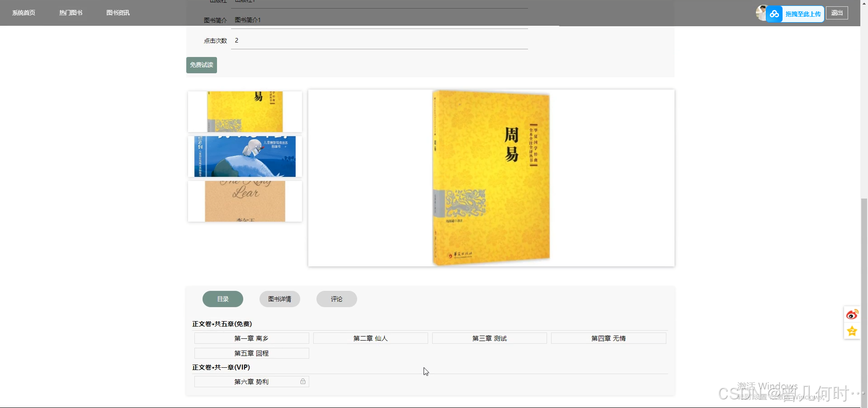The height and width of the screenshot is (408, 868).
Task: Click the 退出 logout button
Action: (x=837, y=13)
